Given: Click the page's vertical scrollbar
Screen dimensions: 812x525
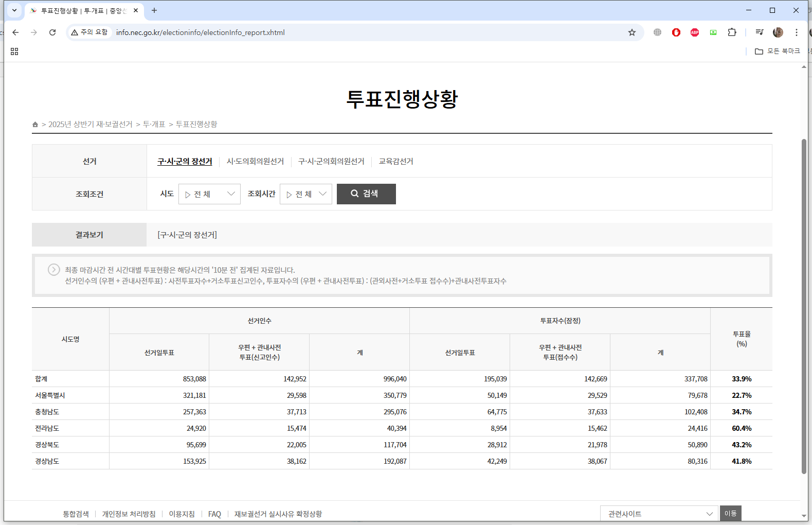Looking at the screenshot, I should [804, 306].
